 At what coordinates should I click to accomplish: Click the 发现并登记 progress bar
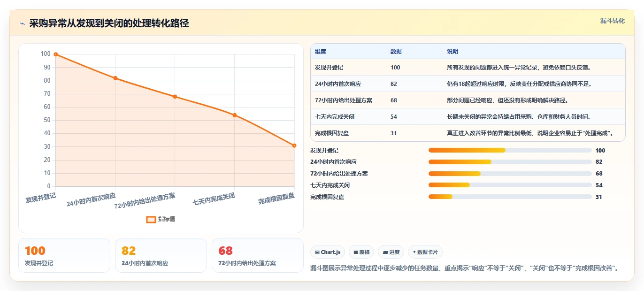510,150
